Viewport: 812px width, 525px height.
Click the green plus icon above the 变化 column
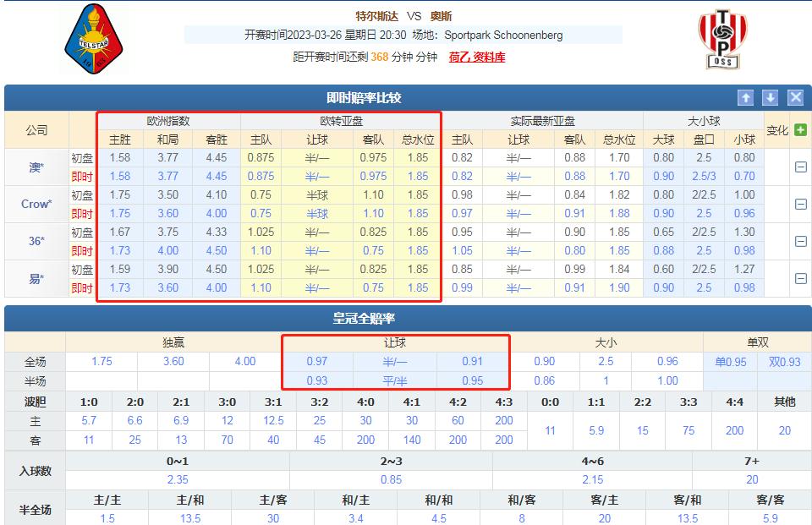tap(802, 129)
